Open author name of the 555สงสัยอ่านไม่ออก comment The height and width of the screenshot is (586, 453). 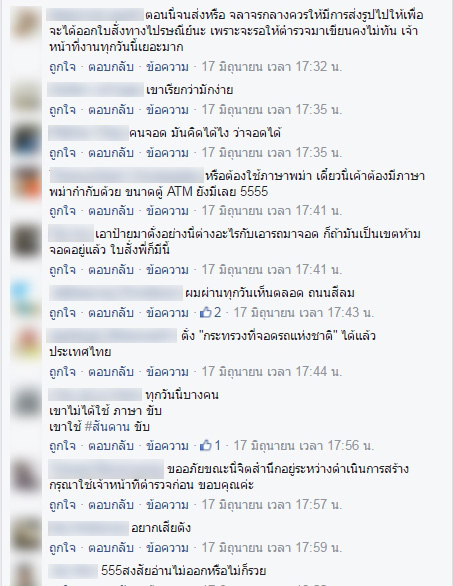(73, 571)
